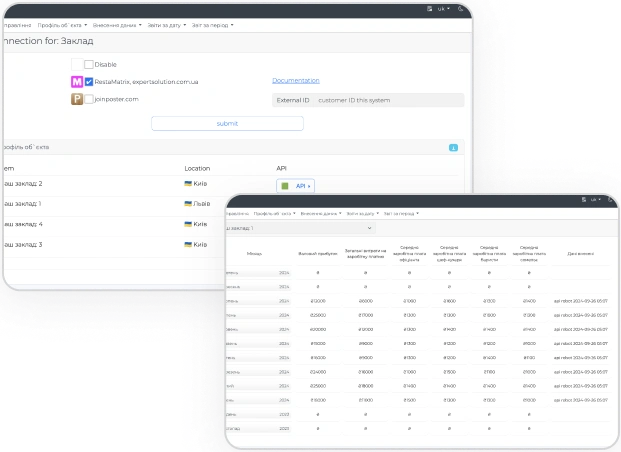
Task: Uncheck the RestaMatrix.expertsolution.com.ua checkbox
Action: pos(89,81)
